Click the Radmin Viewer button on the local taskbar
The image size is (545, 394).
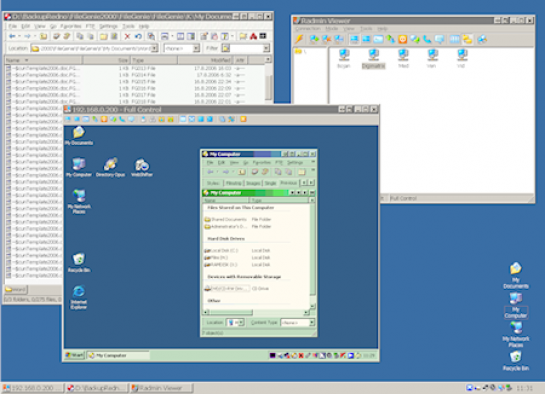pos(162,388)
